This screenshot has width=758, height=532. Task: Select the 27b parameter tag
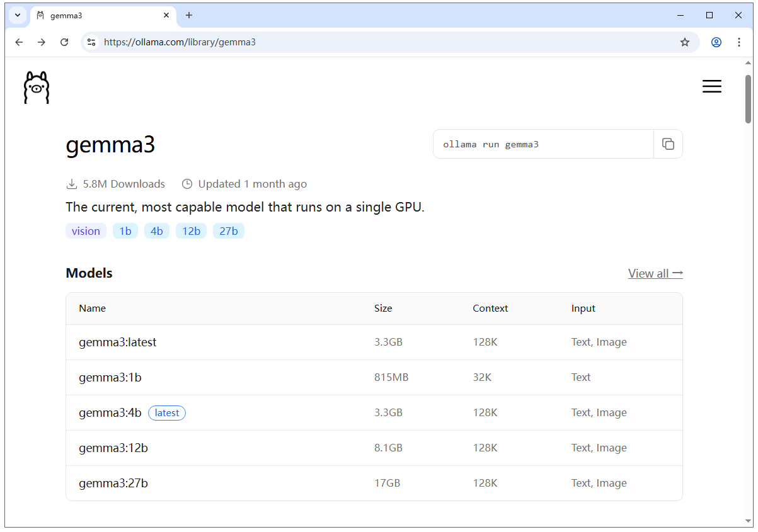(228, 230)
